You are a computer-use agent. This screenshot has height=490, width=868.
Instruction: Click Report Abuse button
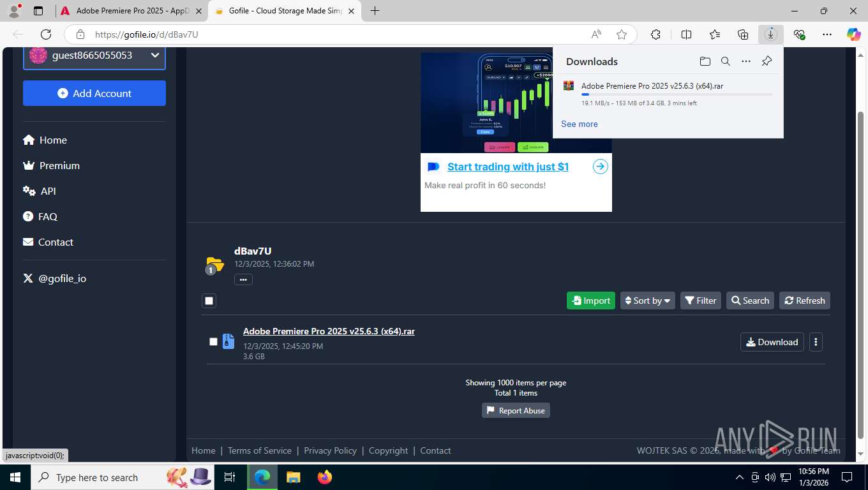click(516, 410)
